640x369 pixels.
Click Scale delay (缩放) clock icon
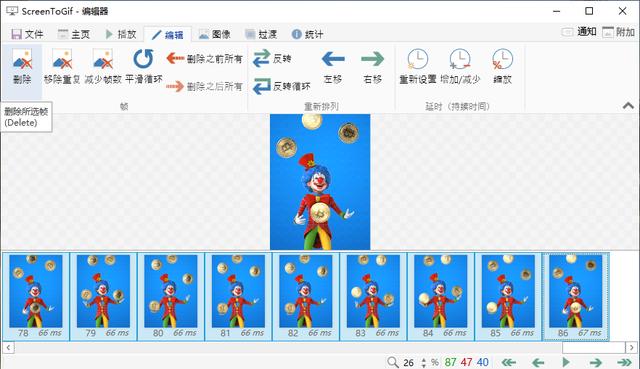point(502,59)
